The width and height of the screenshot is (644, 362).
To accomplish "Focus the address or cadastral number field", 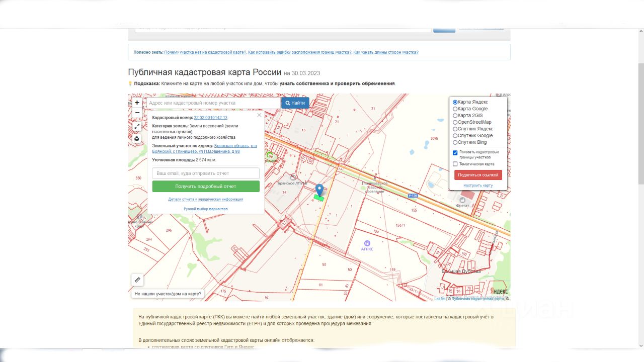I will point(214,103).
